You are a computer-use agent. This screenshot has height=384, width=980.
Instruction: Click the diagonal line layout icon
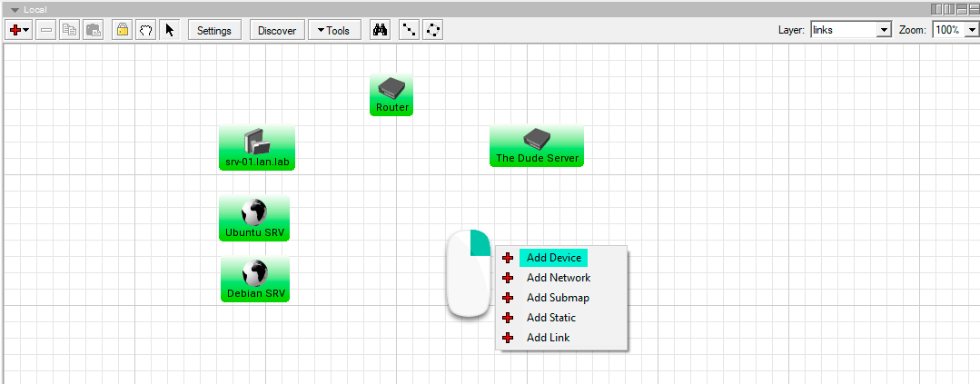pos(409,30)
